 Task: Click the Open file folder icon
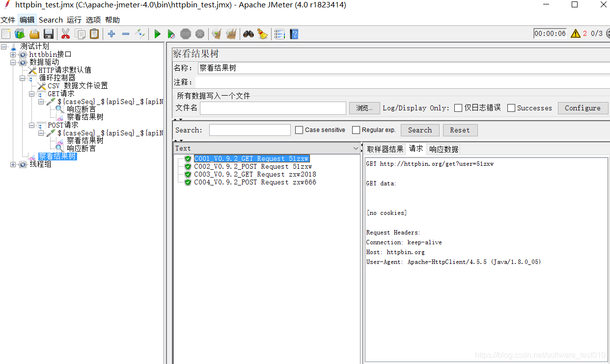pyautogui.click(x=34, y=34)
